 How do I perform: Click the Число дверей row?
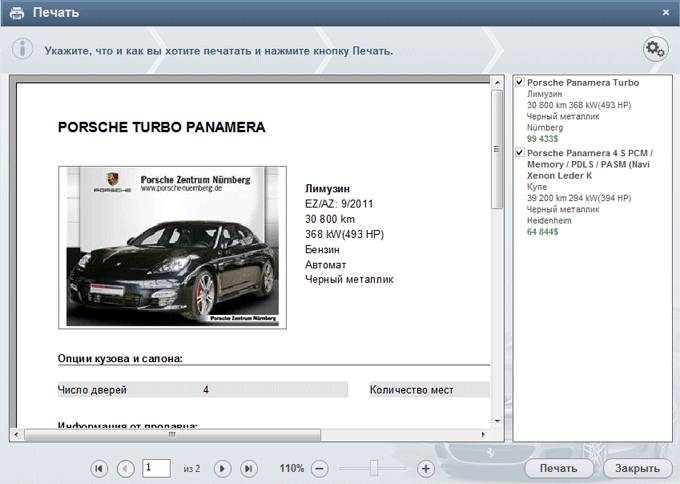[x=203, y=389]
